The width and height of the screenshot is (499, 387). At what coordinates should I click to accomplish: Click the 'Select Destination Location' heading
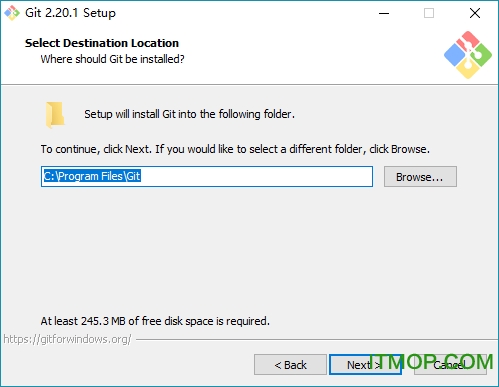102,43
